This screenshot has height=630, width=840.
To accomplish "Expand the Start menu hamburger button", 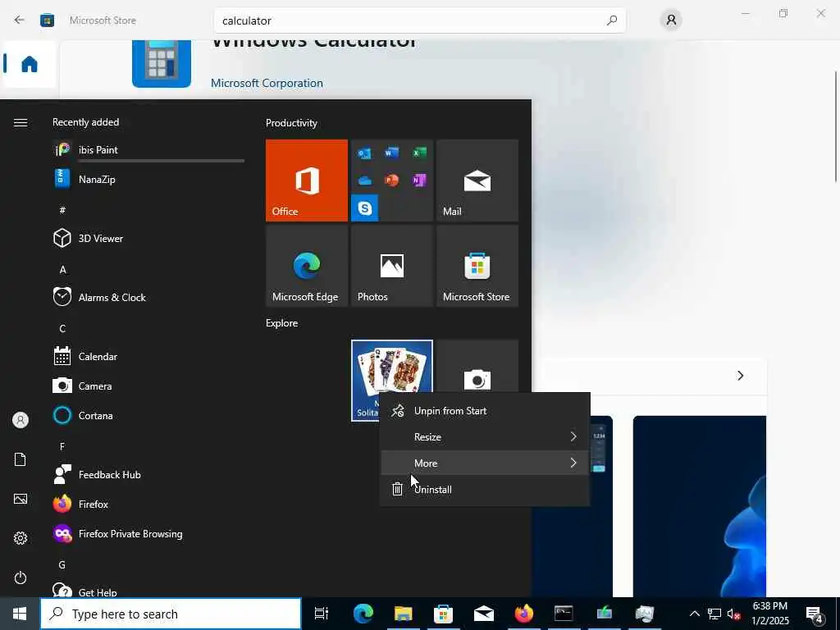I will pos(21,123).
